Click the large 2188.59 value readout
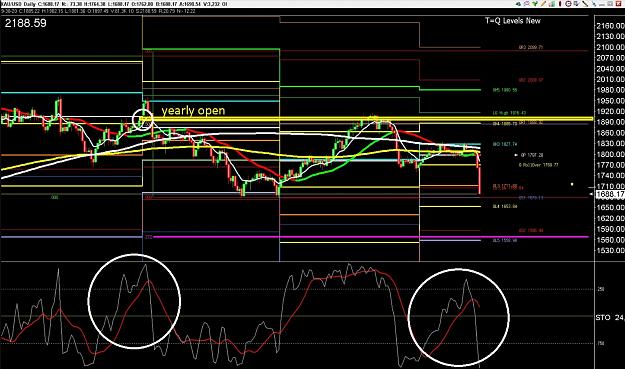 point(26,23)
